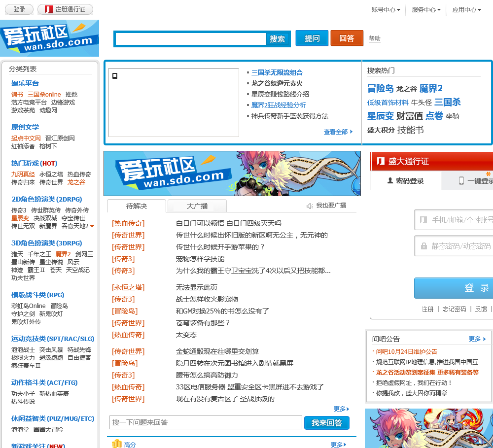Click 功夫小子 game link
The height and width of the screenshot is (448, 493).
23,394
